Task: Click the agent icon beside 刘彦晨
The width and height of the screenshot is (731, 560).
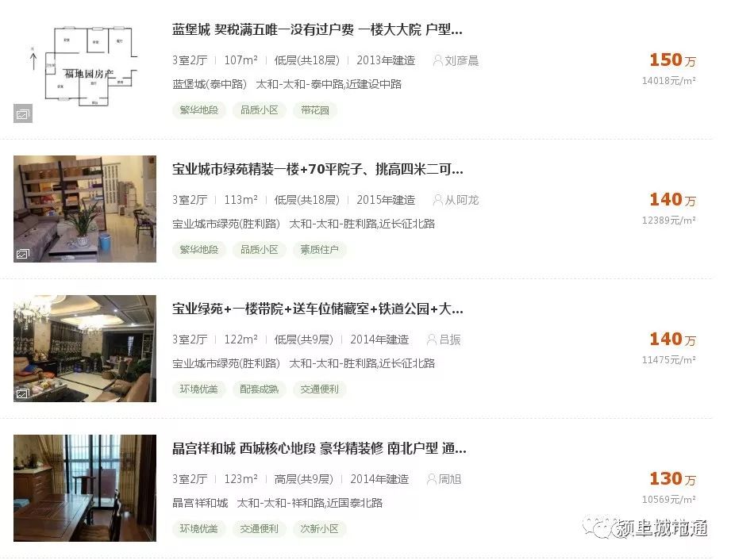Action: point(438,60)
